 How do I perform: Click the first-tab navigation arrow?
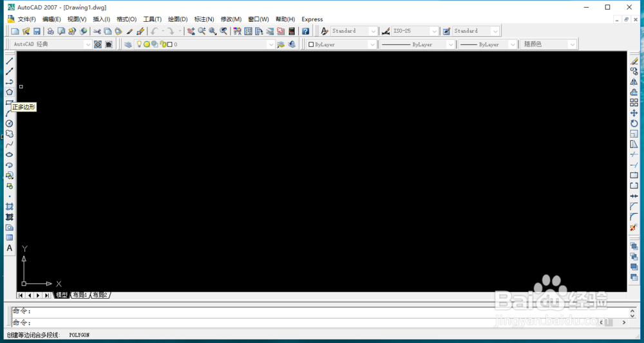pyautogui.click(x=21, y=295)
